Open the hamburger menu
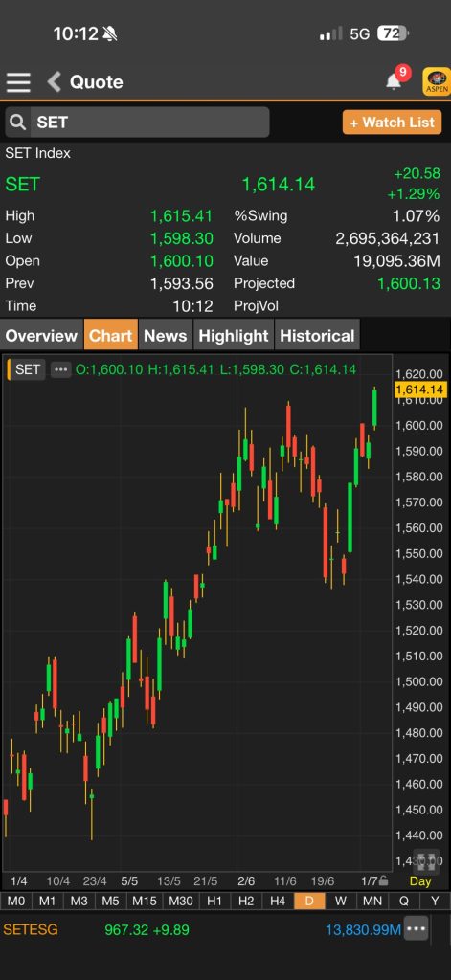The height and width of the screenshot is (980, 451). click(x=18, y=82)
